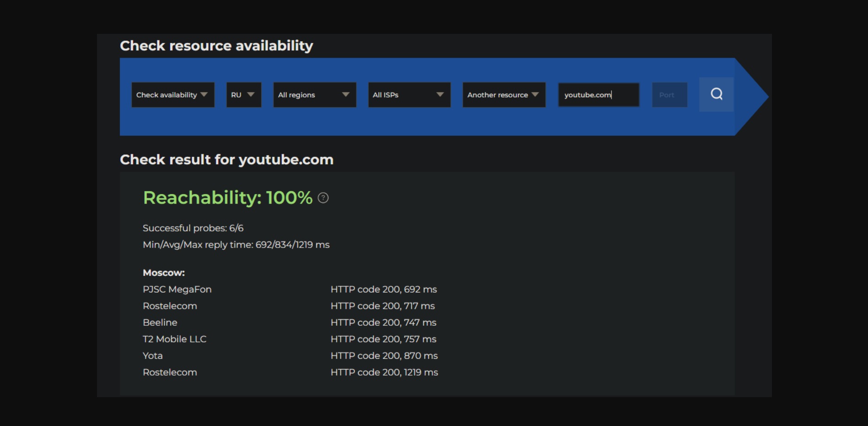This screenshot has width=868, height=426.
Task: Click the Successful probes: 6/6 line
Action: coord(193,228)
